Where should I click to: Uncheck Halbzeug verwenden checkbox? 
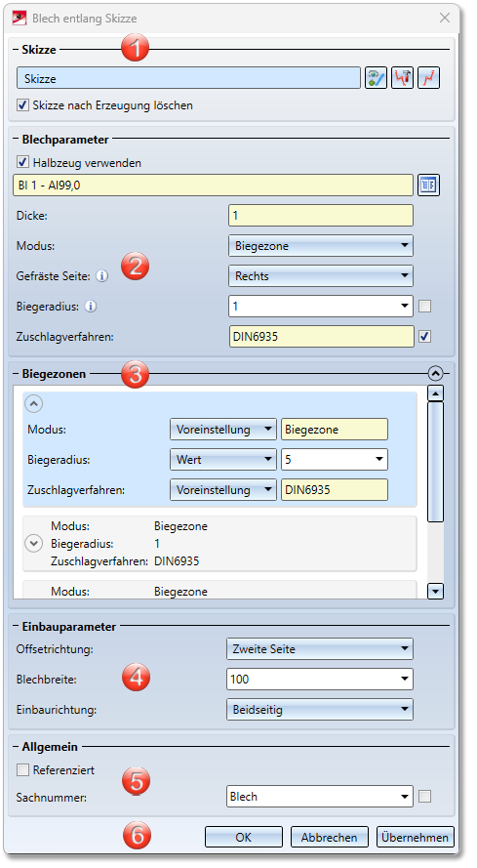click(22, 163)
